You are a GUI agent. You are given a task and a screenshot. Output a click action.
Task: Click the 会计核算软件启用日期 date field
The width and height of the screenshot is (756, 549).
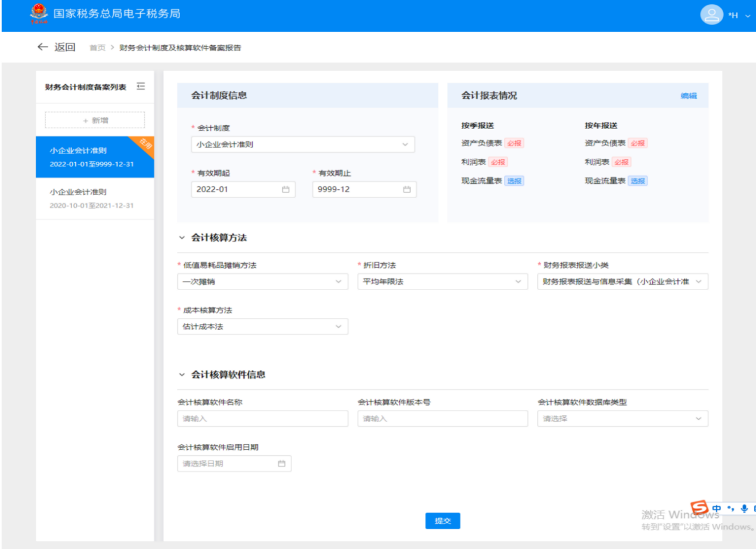[x=234, y=464]
